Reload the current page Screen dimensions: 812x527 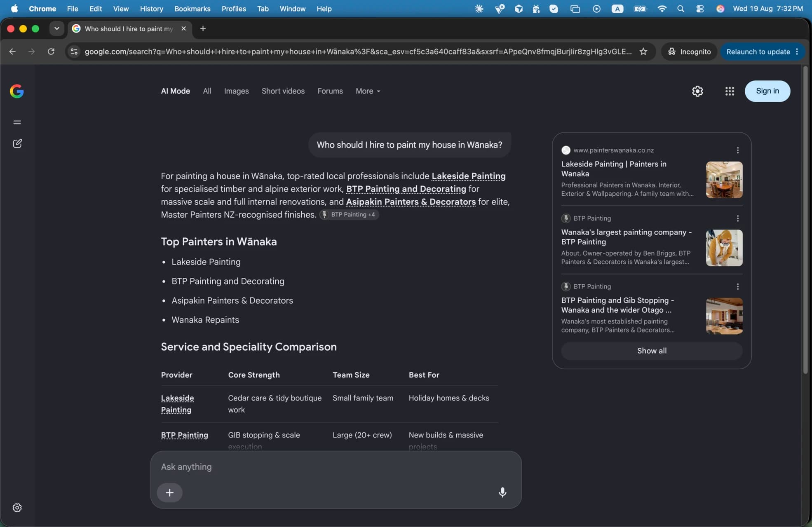click(x=51, y=52)
